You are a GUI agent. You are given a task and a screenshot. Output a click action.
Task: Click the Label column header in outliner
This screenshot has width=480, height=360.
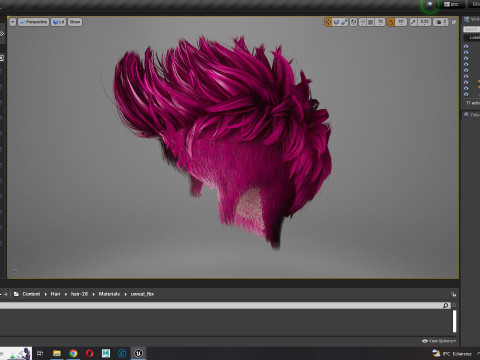point(474,37)
